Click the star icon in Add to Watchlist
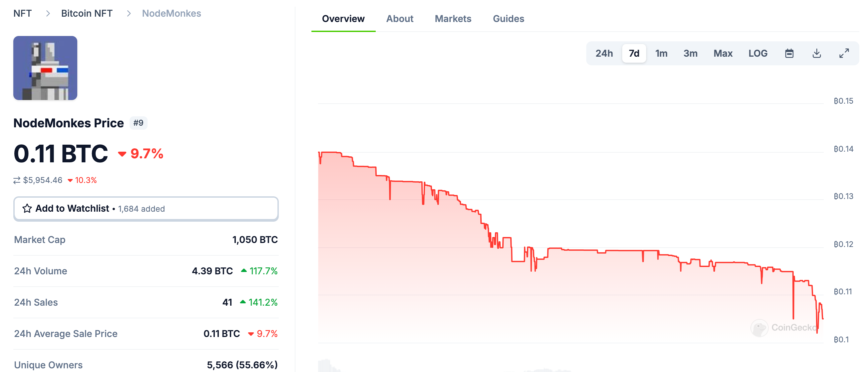868x372 pixels. (x=27, y=208)
